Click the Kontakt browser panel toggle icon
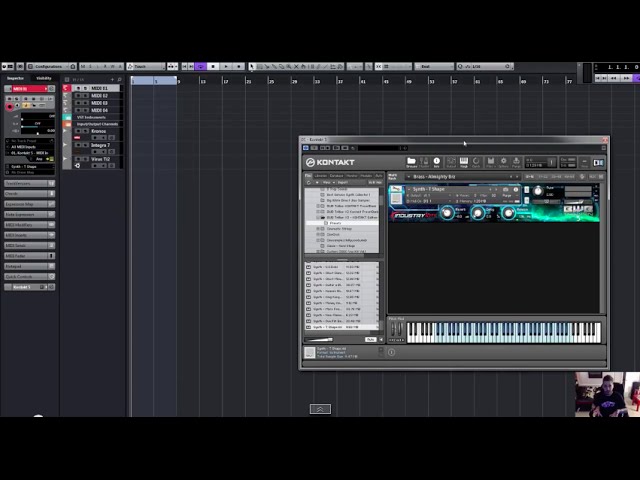 click(598, 162)
